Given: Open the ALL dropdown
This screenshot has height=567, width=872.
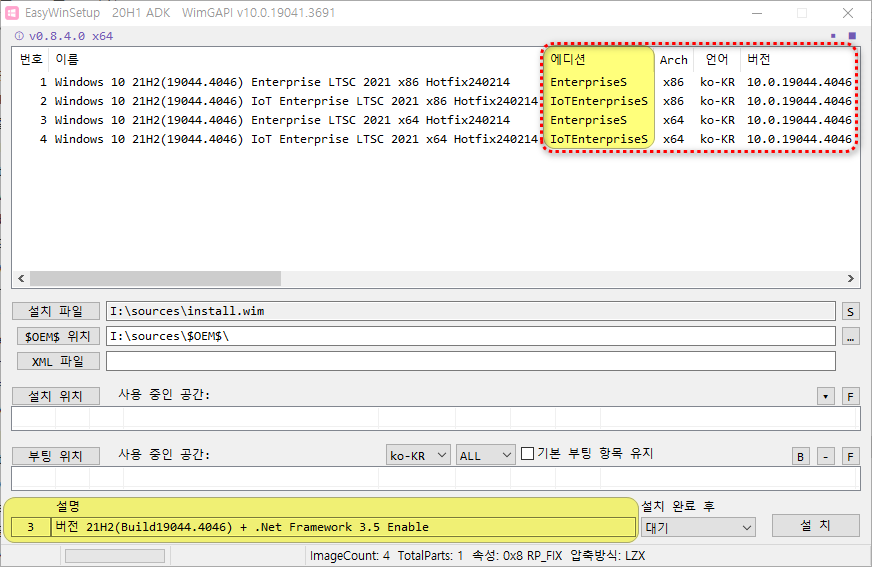Looking at the screenshot, I should tap(485, 455).
